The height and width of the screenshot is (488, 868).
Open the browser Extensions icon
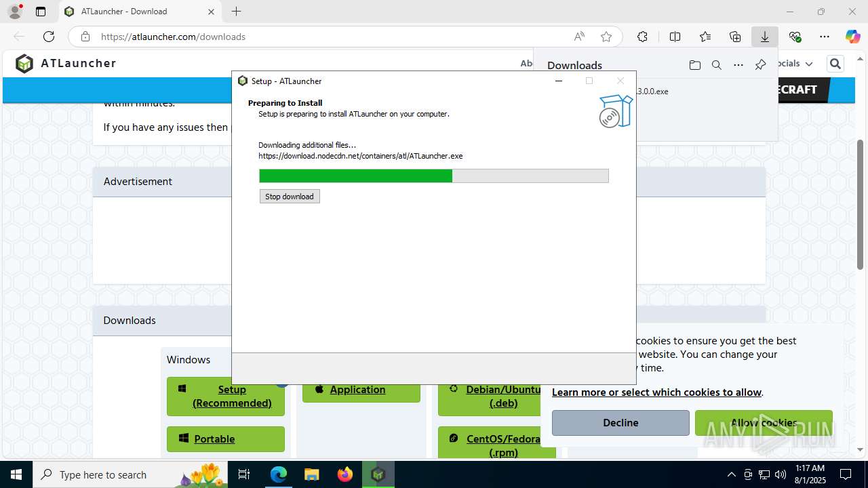click(642, 37)
